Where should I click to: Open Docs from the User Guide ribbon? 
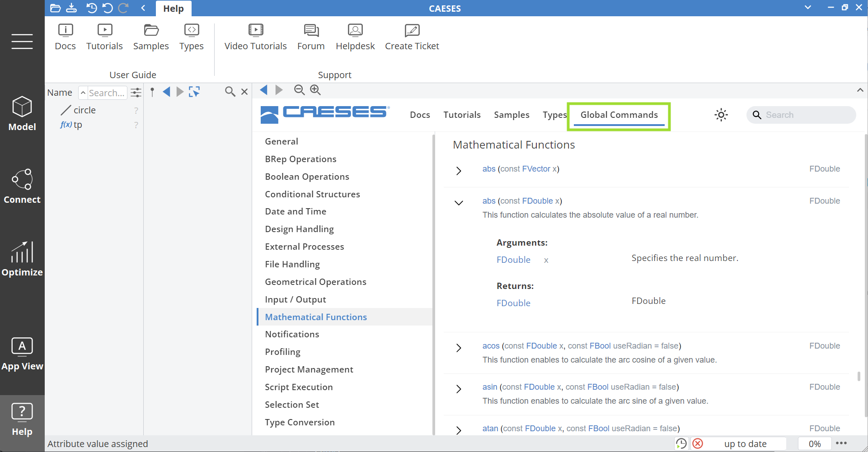pyautogui.click(x=66, y=37)
